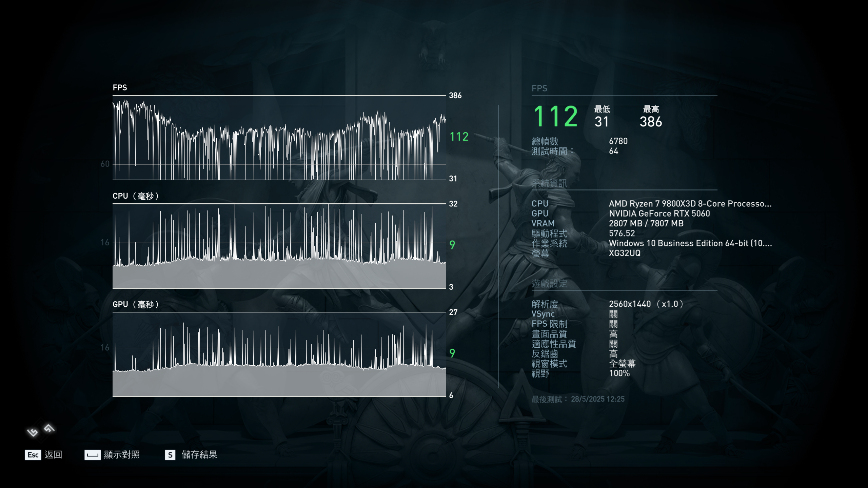
Task: Click the Windows 10 Business Edition text
Action: (x=690, y=243)
